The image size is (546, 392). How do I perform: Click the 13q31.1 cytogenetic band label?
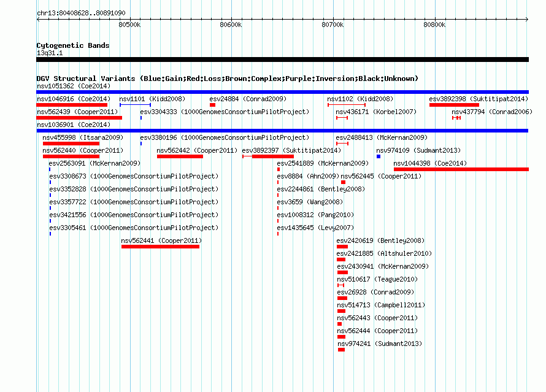[x=50, y=53]
